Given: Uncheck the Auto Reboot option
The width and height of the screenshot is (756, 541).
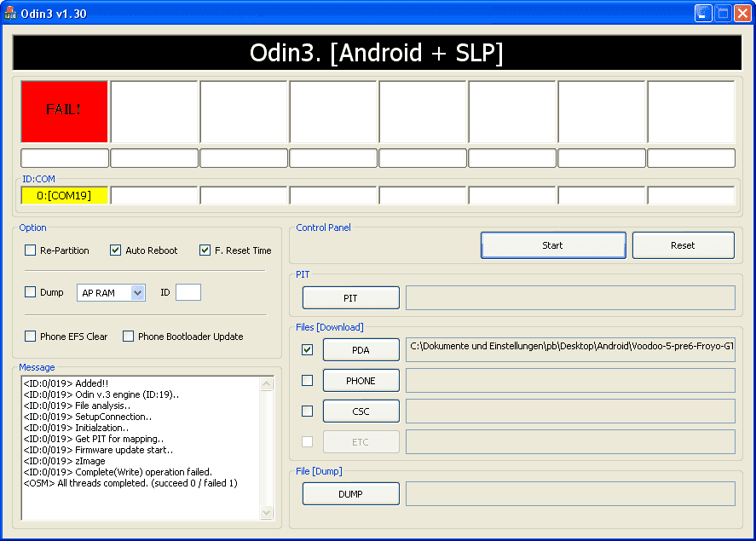Looking at the screenshot, I should tap(115, 250).
